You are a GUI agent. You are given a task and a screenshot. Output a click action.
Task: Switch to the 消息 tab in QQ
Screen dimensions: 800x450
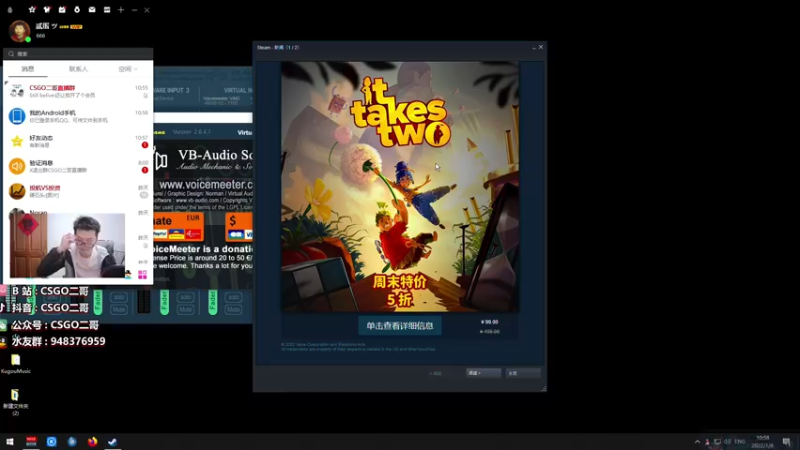pyautogui.click(x=28, y=69)
